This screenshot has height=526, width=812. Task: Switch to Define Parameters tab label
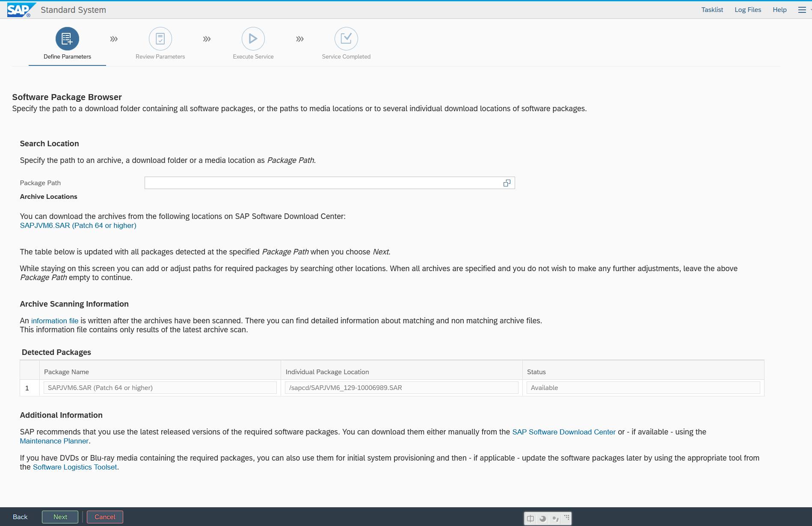click(x=67, y=56)
